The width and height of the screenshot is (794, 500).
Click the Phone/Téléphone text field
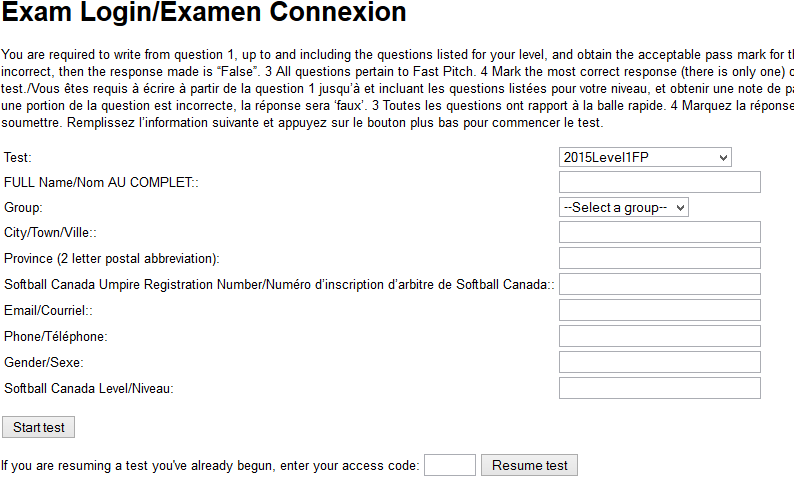tap(660, 336)
